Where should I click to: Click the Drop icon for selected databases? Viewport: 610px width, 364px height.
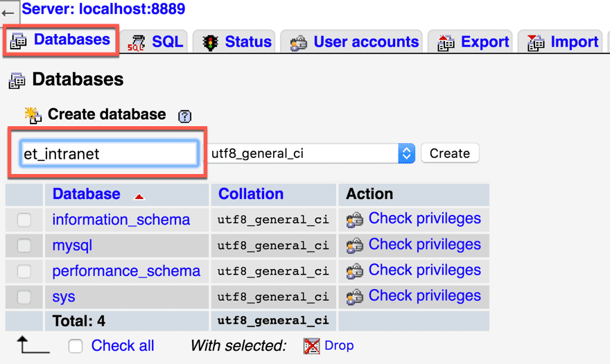click(312, 345)
